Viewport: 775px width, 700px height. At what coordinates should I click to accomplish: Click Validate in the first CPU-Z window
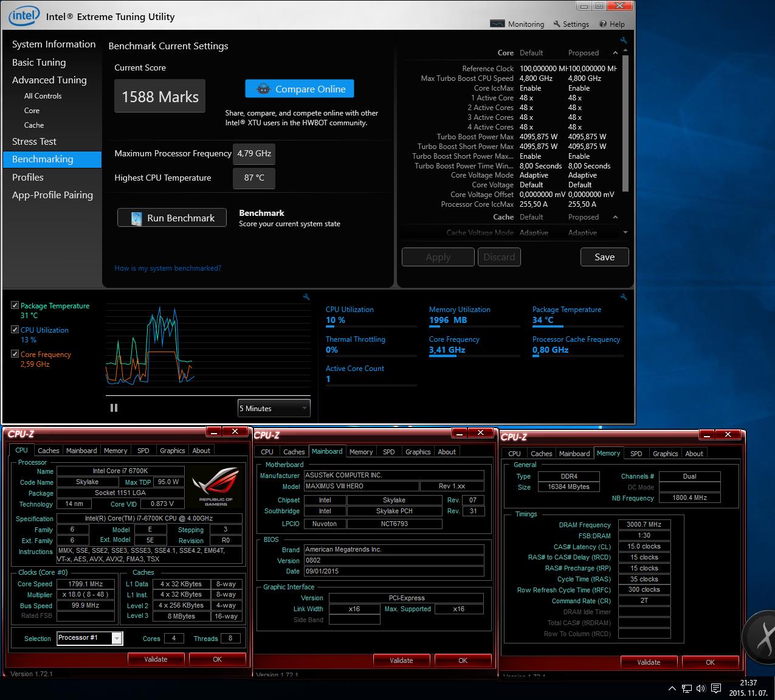pos(156,659)
